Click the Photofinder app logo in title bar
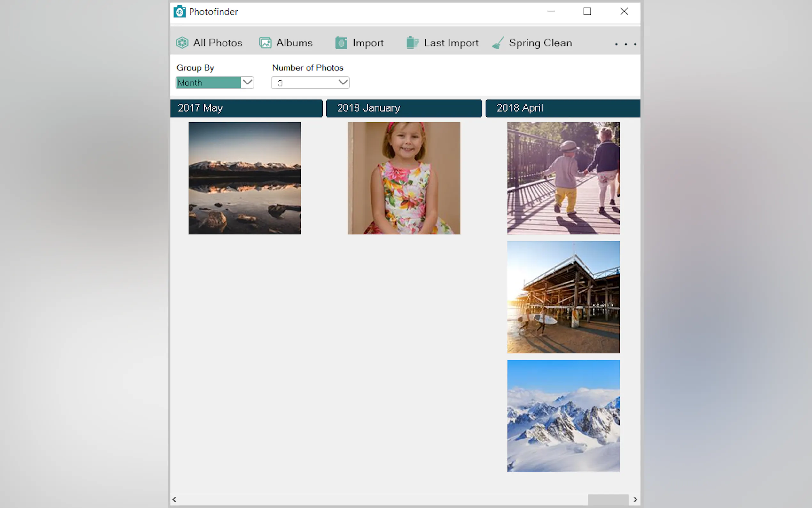Viewport: 812px width, 508px height. click(180, 12)
